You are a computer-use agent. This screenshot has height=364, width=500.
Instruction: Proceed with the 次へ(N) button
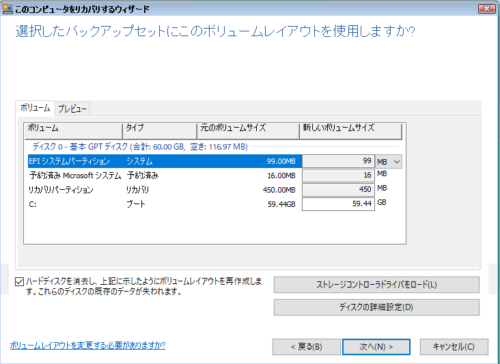pos(376,347)
